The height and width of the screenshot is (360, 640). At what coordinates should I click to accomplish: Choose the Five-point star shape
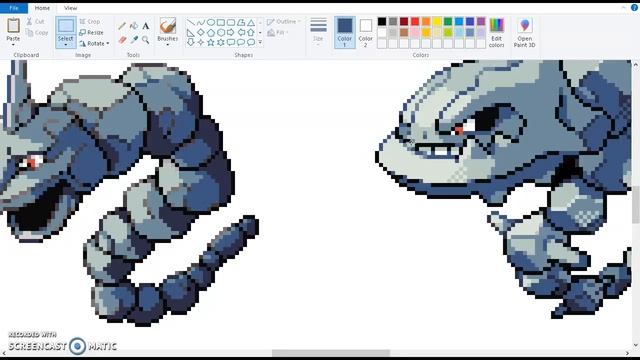point(211,42)
